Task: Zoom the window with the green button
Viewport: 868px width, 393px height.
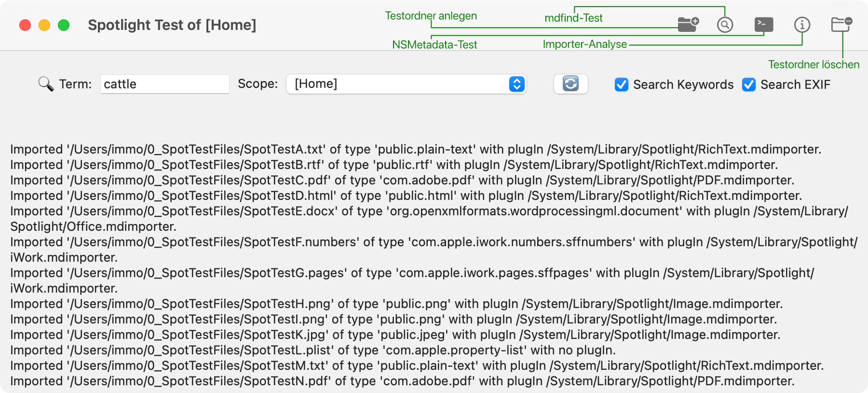Action: pos(64,25)
